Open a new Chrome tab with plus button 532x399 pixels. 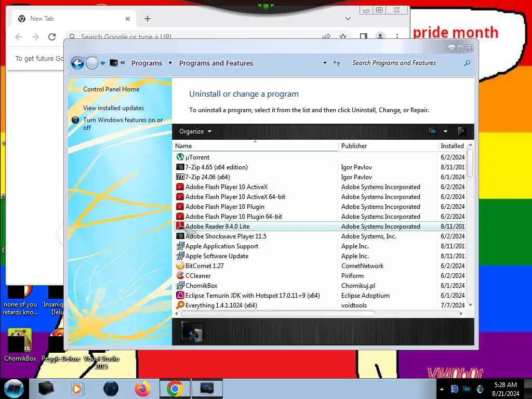point(147,19)
